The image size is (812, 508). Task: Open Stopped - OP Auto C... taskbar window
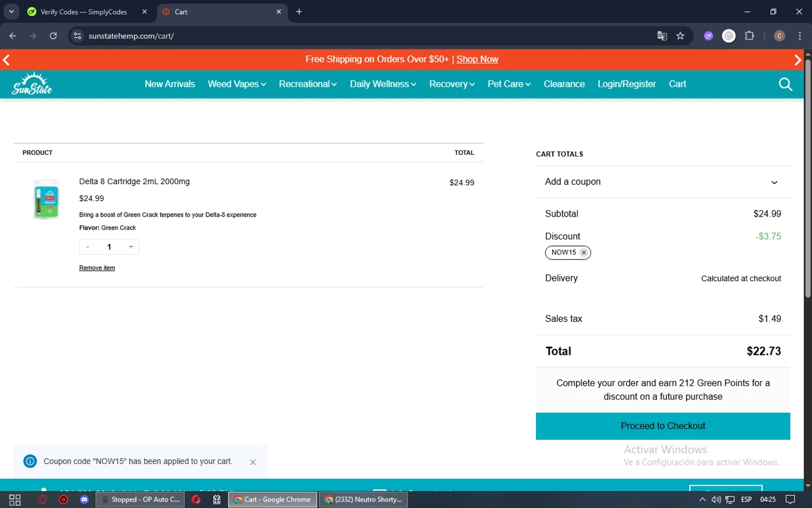pyautogui.click(x=140, y=499)
